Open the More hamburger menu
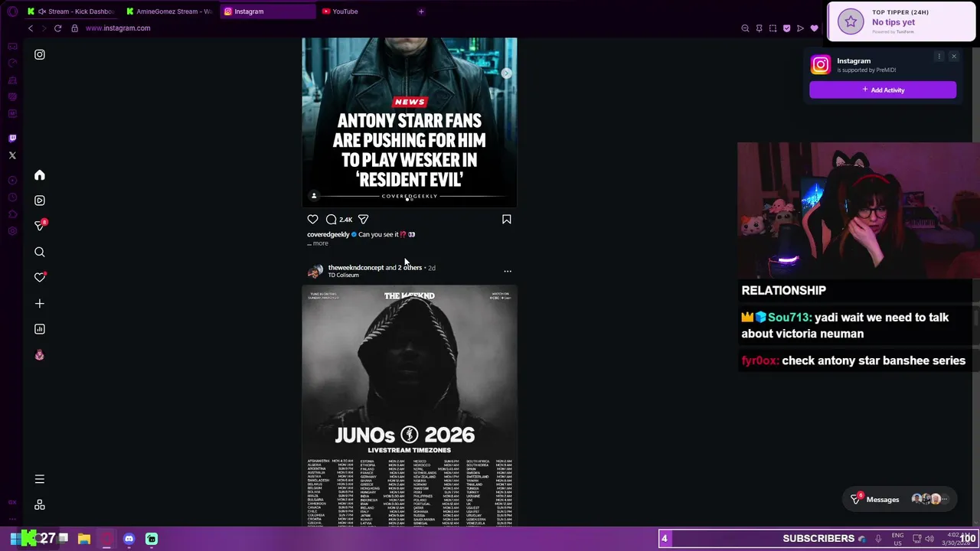The width and height of the screenshot is (980, 551). click(x=40, y=479)
